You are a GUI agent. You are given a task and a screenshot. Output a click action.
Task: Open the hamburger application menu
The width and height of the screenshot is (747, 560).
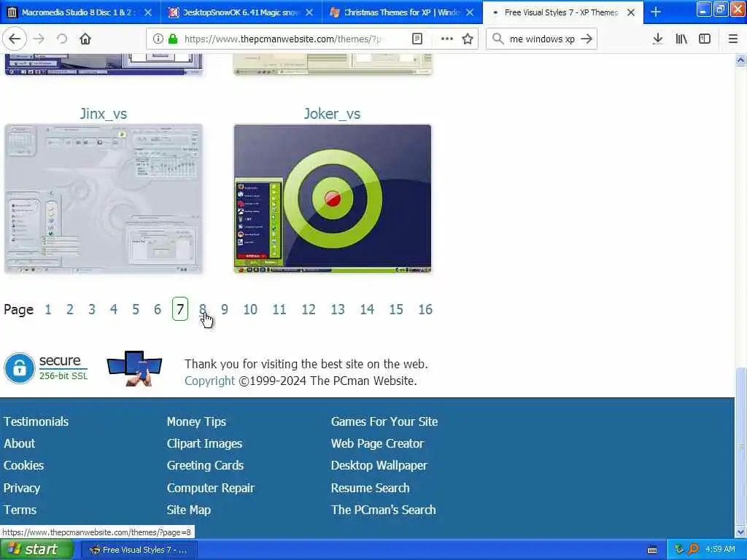(733, 39)
